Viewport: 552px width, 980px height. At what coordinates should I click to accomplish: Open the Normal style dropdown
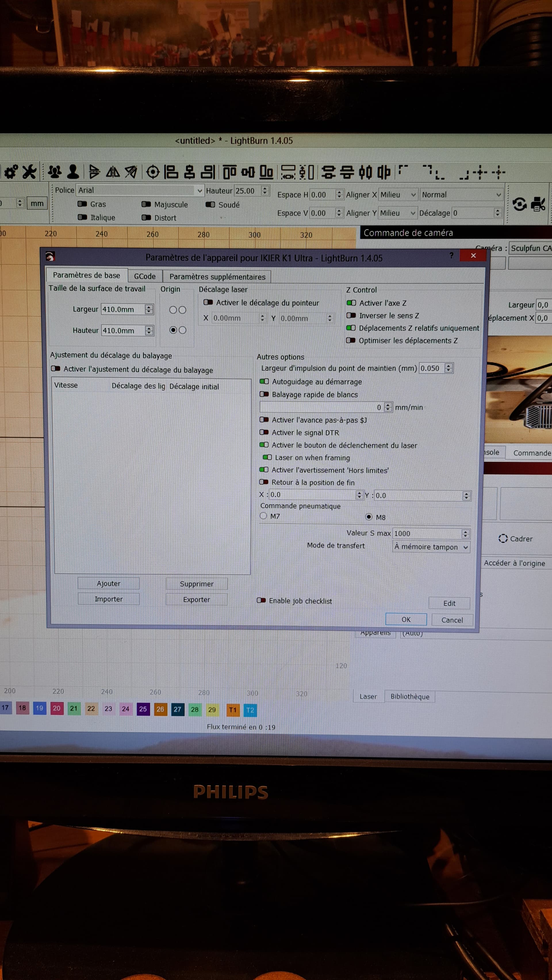click(x=461, y=195)
